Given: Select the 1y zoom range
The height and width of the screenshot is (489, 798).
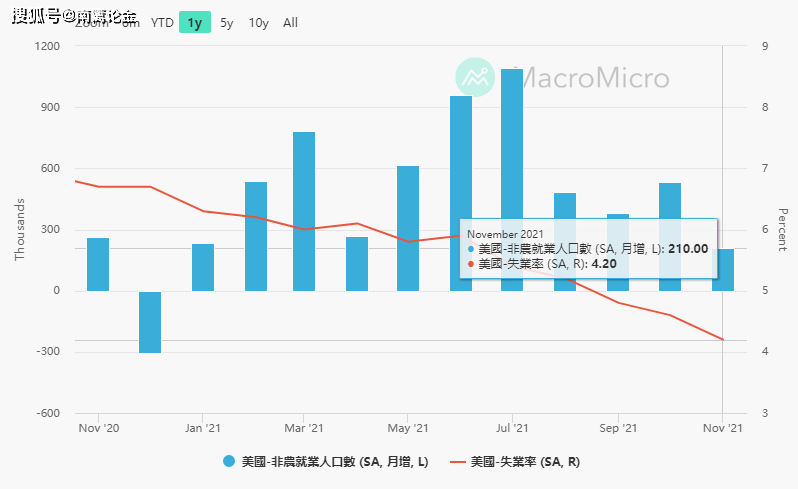Looking at the screenshot, I should 195,23.
